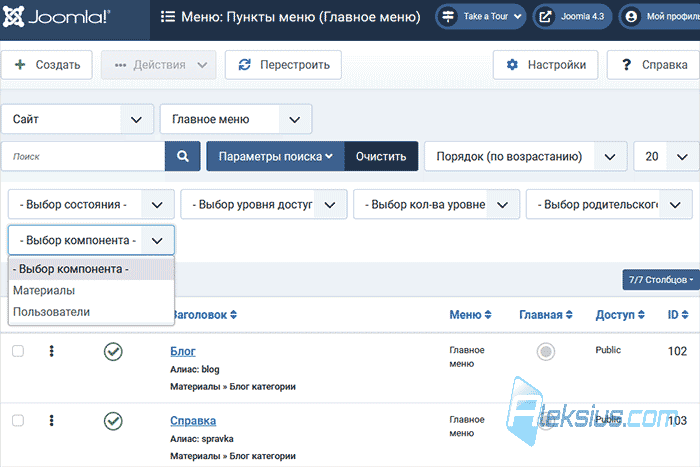The image size is (700, 467).
Task: Open the Мой профиль user menu
Action: [661, 17]
